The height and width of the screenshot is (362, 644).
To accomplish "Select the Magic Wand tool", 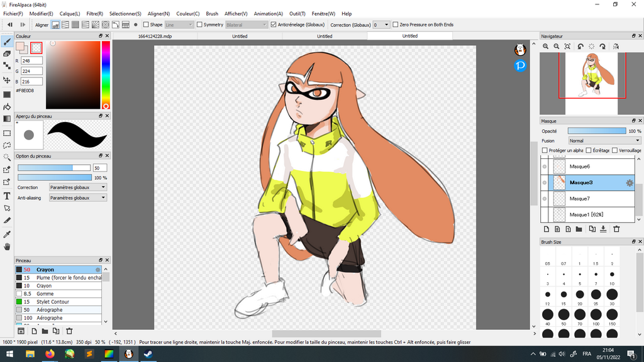I will point(7,157).
